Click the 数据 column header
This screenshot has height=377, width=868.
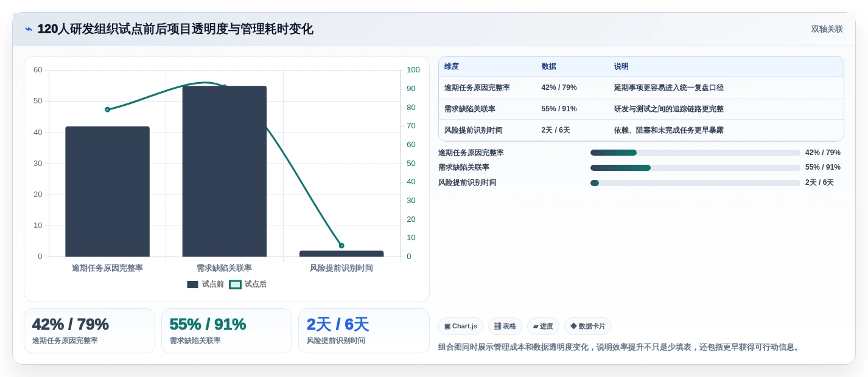click(548, 67)
